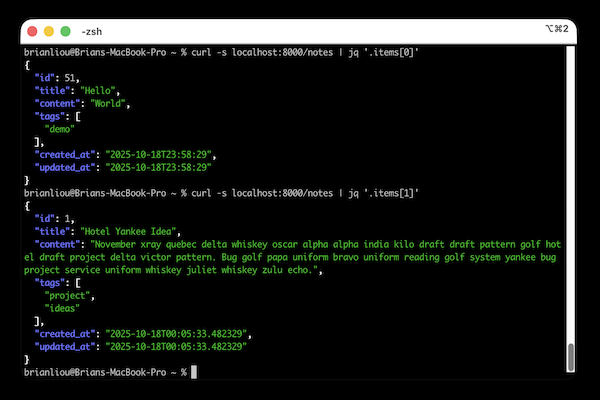The height and width of the screenshot is (400, 600).
Task: Click the red close window button
Action: pos(32,31)
